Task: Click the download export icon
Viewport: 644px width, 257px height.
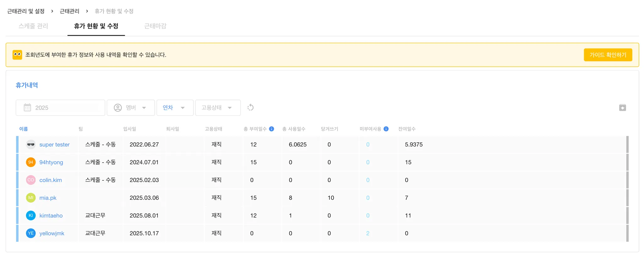Action: 622,108
